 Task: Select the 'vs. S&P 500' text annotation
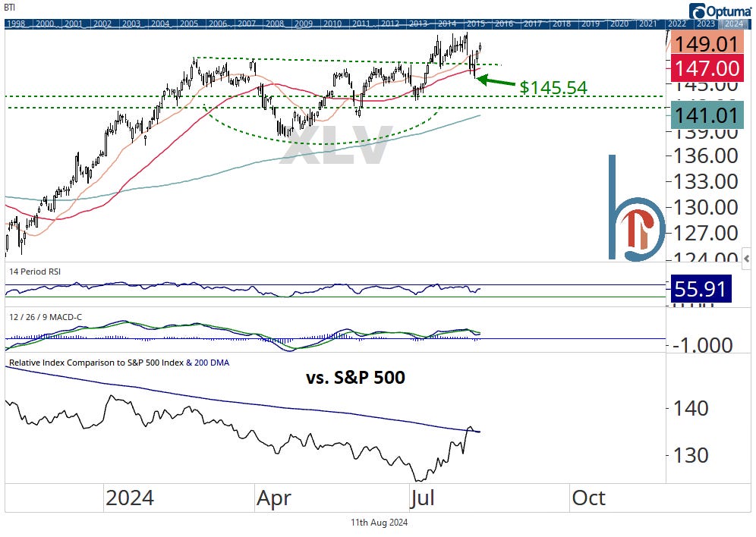click(356, 377)
